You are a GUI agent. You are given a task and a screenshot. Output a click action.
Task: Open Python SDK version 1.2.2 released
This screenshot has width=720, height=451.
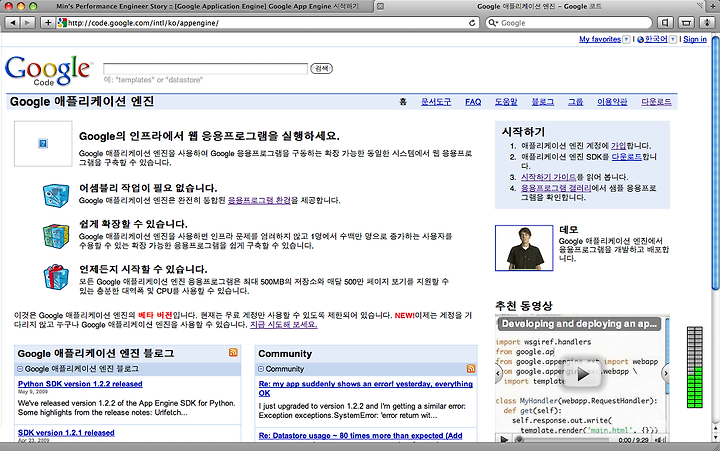coord(80,384)
